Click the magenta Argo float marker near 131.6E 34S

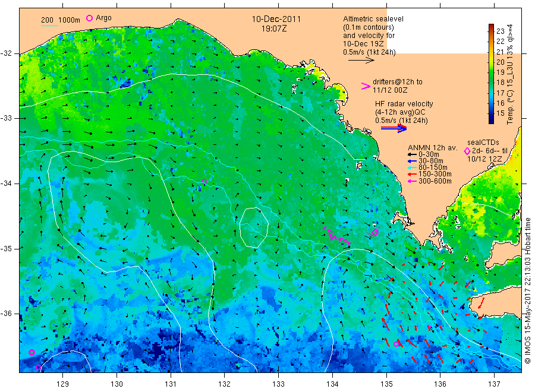(x=204, y=181)
